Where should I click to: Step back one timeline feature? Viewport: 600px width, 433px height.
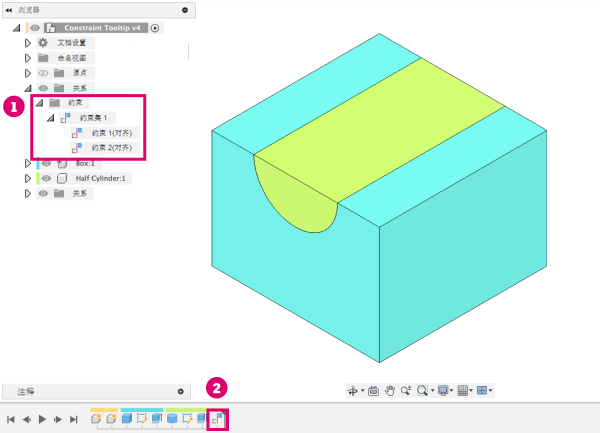click(27, 419)
